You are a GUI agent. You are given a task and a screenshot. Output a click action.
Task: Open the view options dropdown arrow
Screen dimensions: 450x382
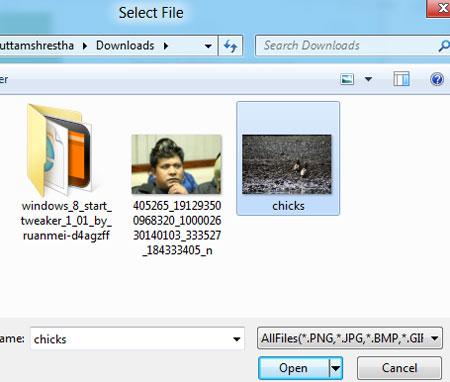click(368, 79)
